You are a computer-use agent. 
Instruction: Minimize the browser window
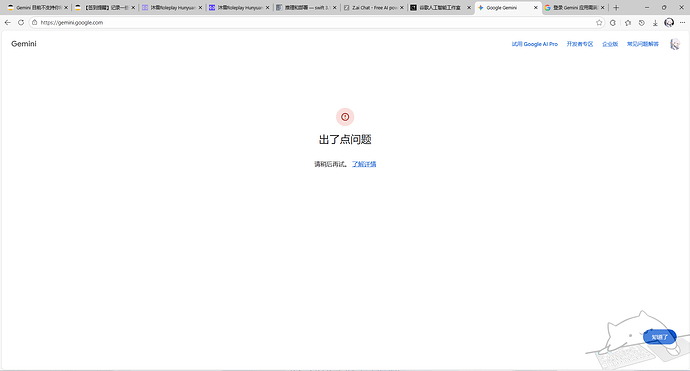pos(646,7)
